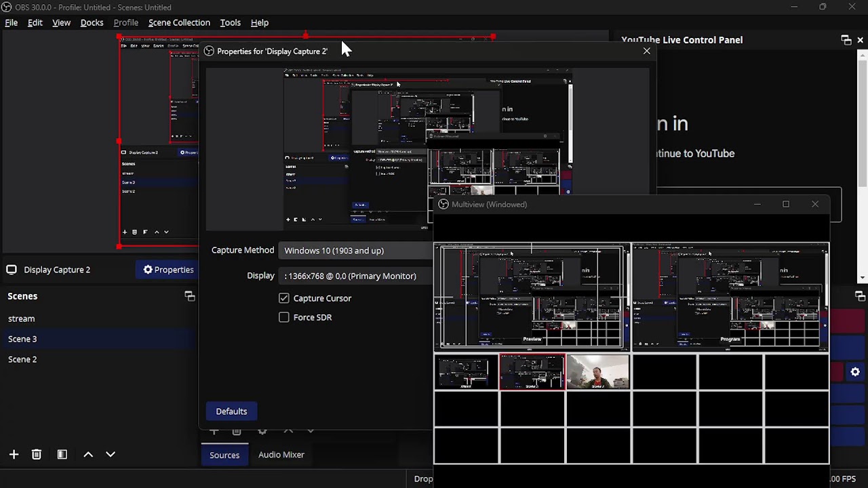Pop out the YouTube Live Control Panel dock
This screenshot has width=868, height=488.
pos(846,40)
